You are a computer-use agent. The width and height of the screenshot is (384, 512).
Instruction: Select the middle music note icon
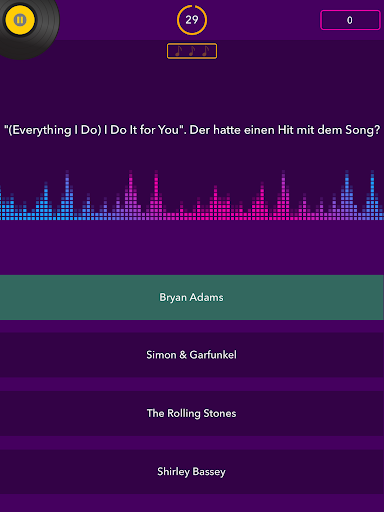click(x=192, y=51)
